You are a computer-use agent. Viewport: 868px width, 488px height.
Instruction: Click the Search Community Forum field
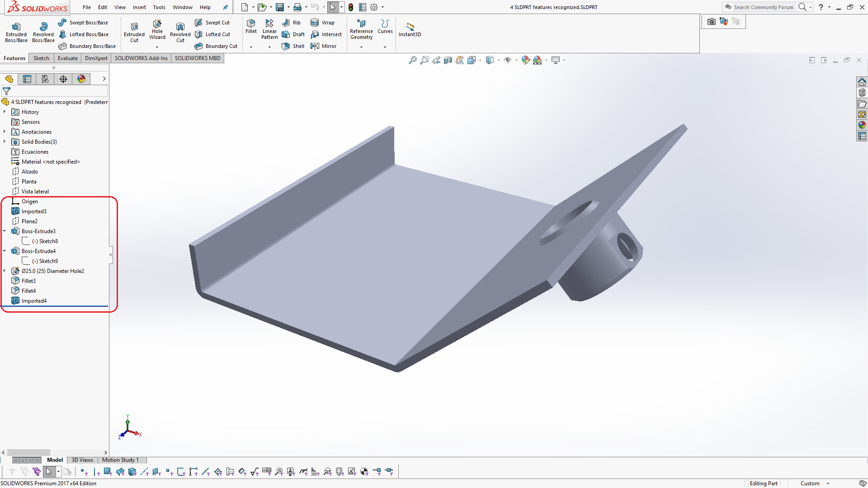(764, 7)
